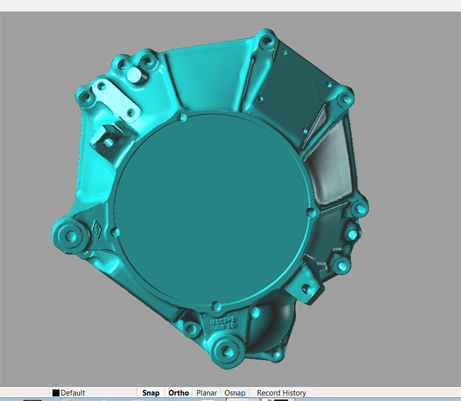Click the embossed part number text

[x=223, y=324]
